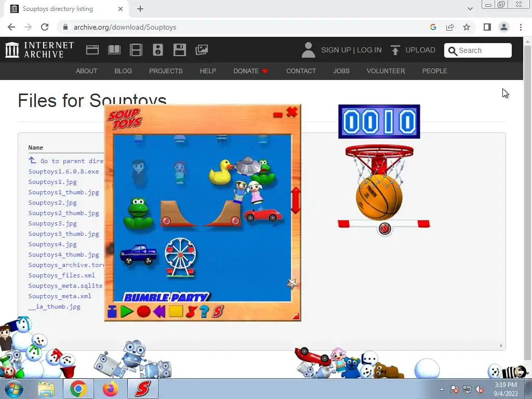
Task: Click the basketball scoreboard showing 0010
Action: [x=379, y=122]
